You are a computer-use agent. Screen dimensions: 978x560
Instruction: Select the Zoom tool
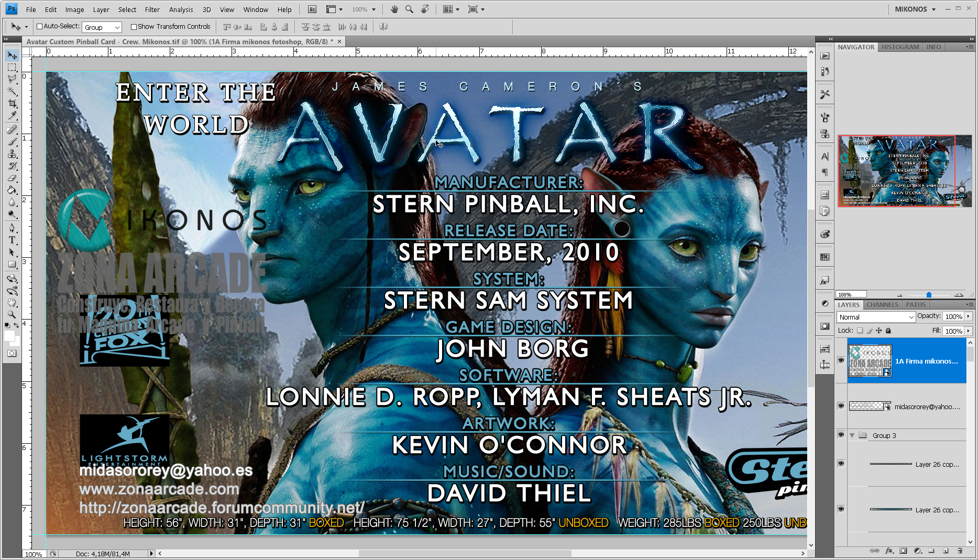point(12,314)
